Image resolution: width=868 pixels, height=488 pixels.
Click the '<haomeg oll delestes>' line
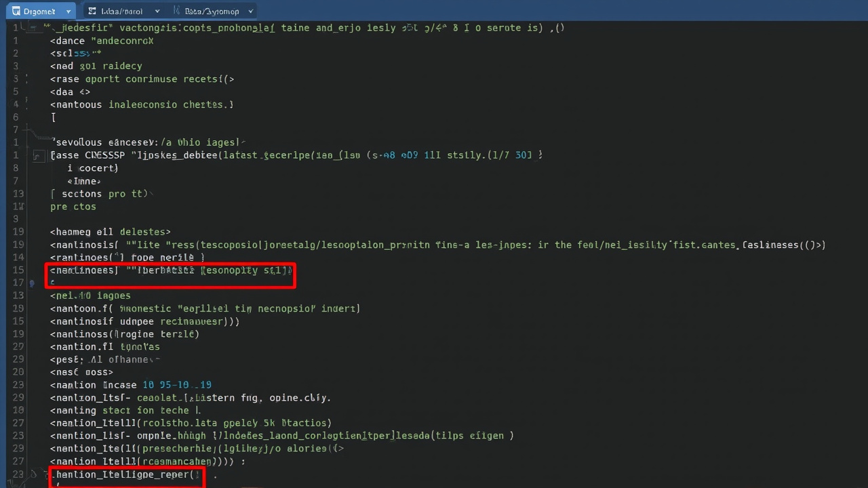(110, 232)
